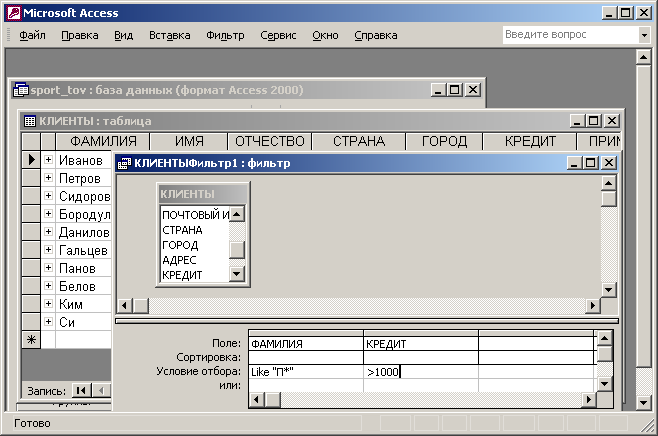Click the Введите вопрос help input box
The height and width of the screenshot is (436, 658).
pyautogui.click(x=571, y=35)
